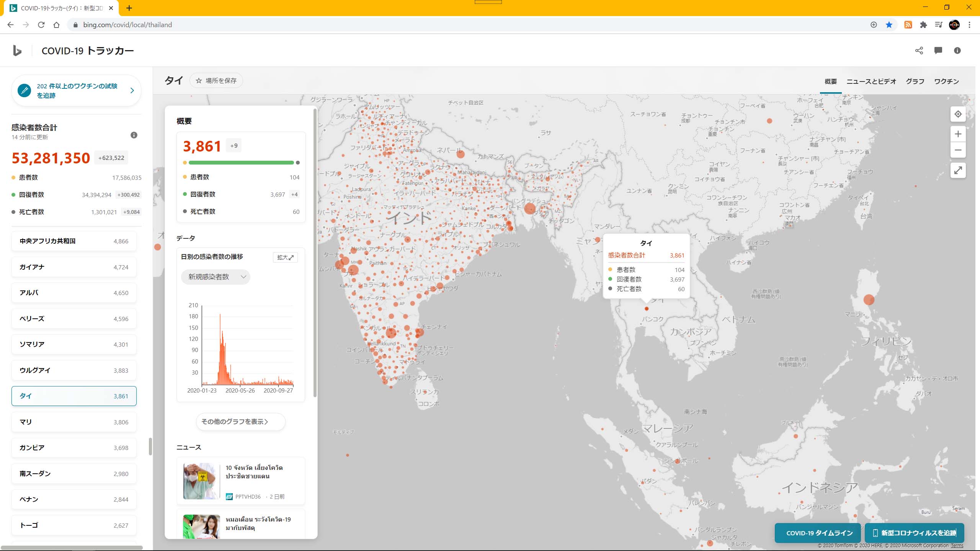
Task: Click 新型コロナウイルスを追跡 button
Action: (x=914, y=533)
